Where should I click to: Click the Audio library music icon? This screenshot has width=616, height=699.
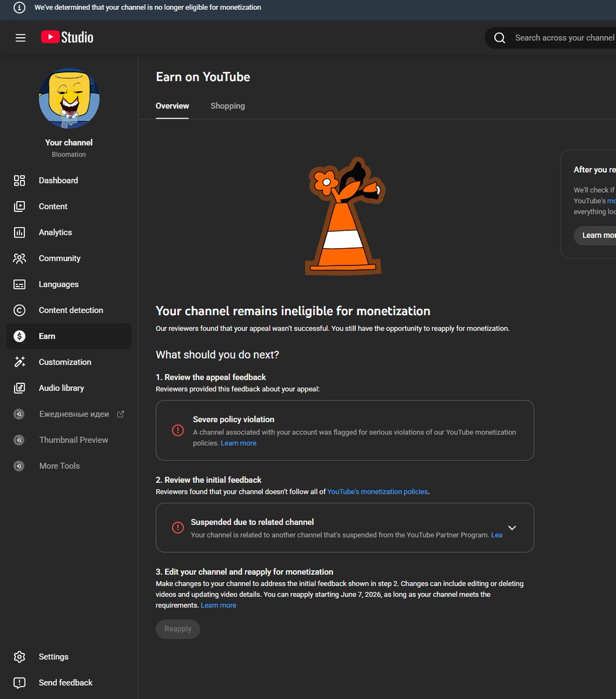19,388
